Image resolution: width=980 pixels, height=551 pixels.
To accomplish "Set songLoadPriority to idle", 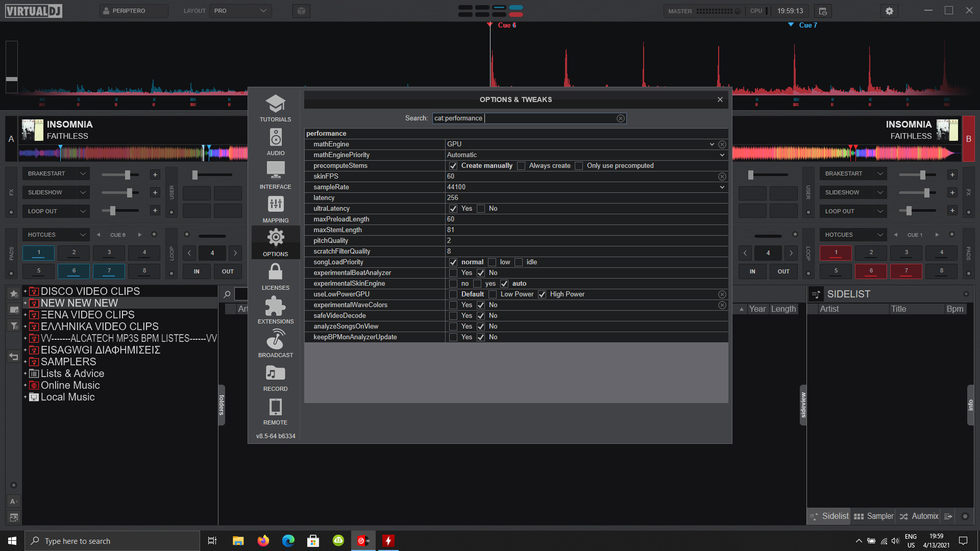I will (519, 262).
